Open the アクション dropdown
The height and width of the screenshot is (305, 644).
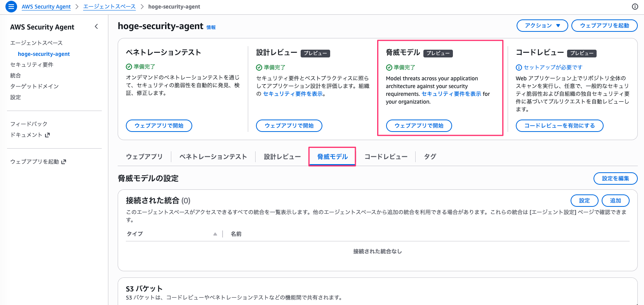[542, 26]
